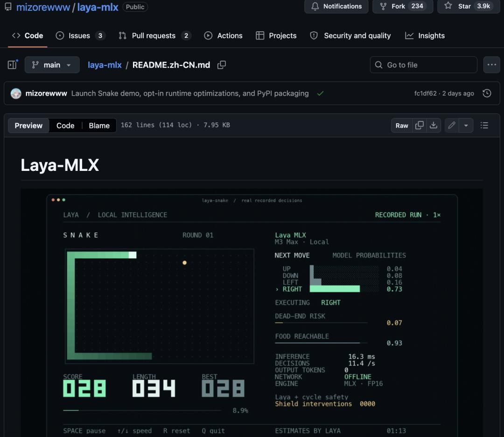Click the Snake demo game board image
504x437 pixels.
coord(160,306)
